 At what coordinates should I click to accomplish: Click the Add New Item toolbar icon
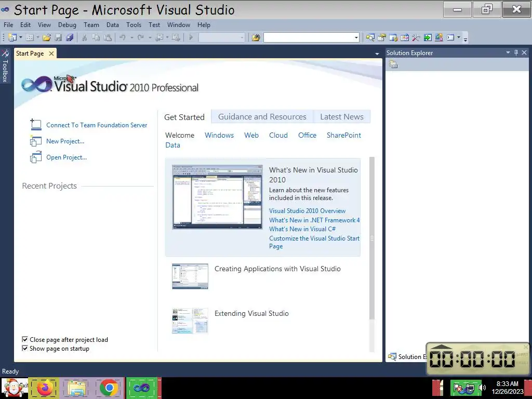pyautogui.click(x=30, y=37)
